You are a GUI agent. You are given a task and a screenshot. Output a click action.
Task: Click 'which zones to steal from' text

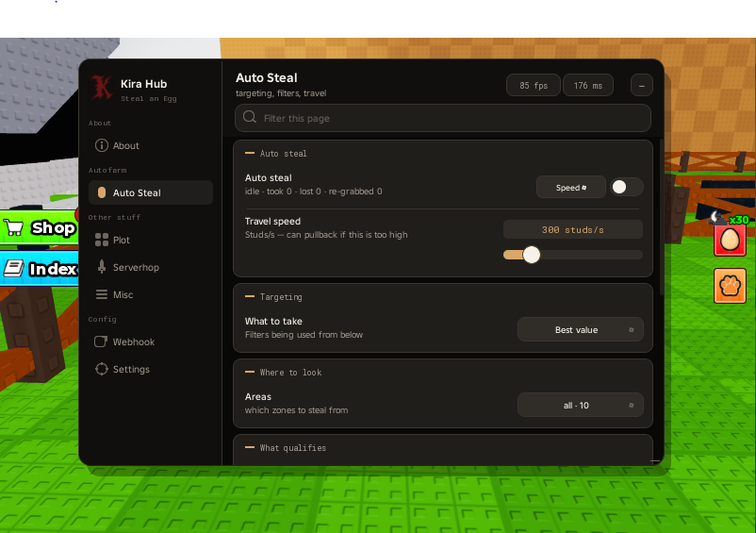(x=296, y=410)
